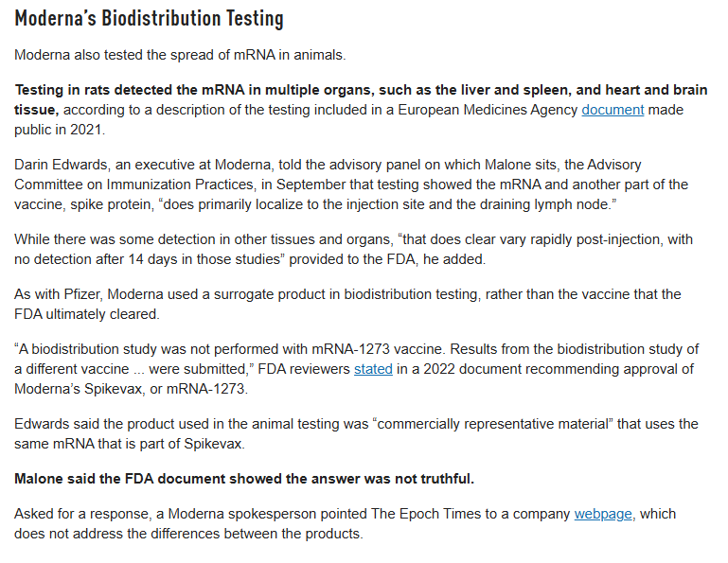Open the European Medicines Agency "document" link
Viewport: 728px width, 563px height.
coord(613,110)
